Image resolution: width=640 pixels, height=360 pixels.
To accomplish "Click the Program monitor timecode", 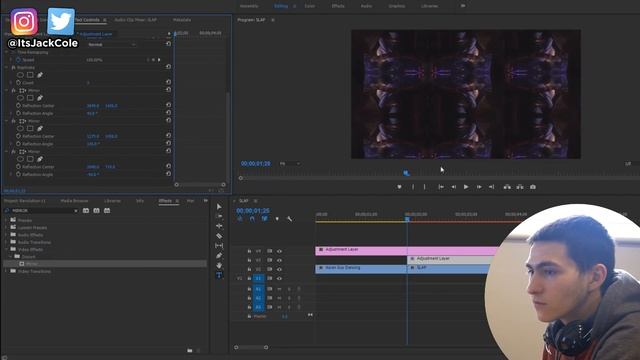I will click(x=256, y=163).
